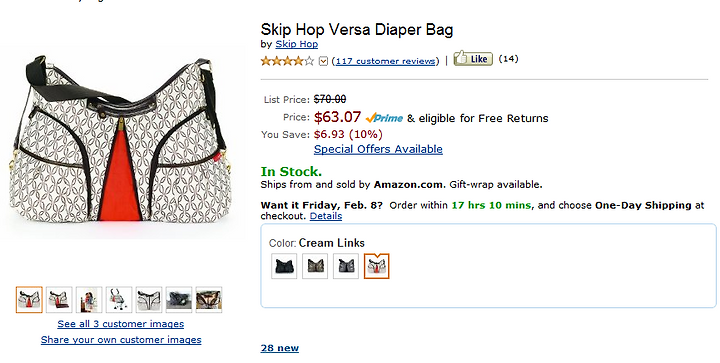This screenshot has width=720, height=363.
Task: Select the fourth stroller thumbnail image
Action: (x=119, y=300)
